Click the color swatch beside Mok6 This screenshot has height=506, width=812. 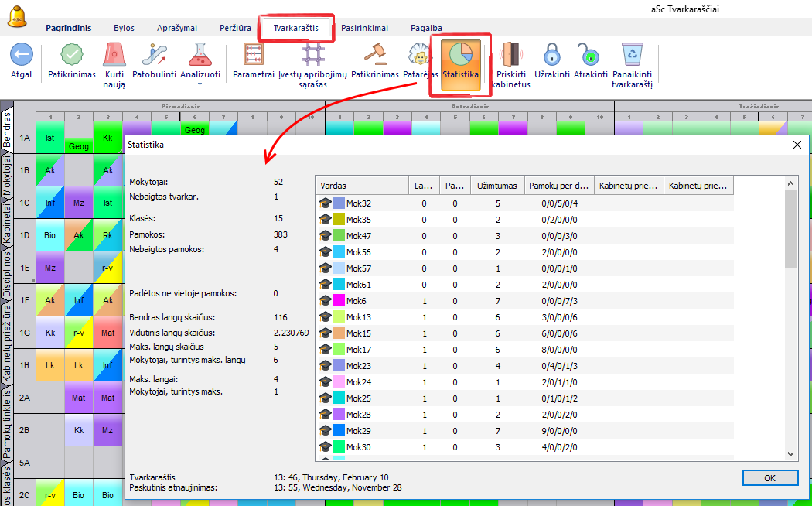point(339,301)
